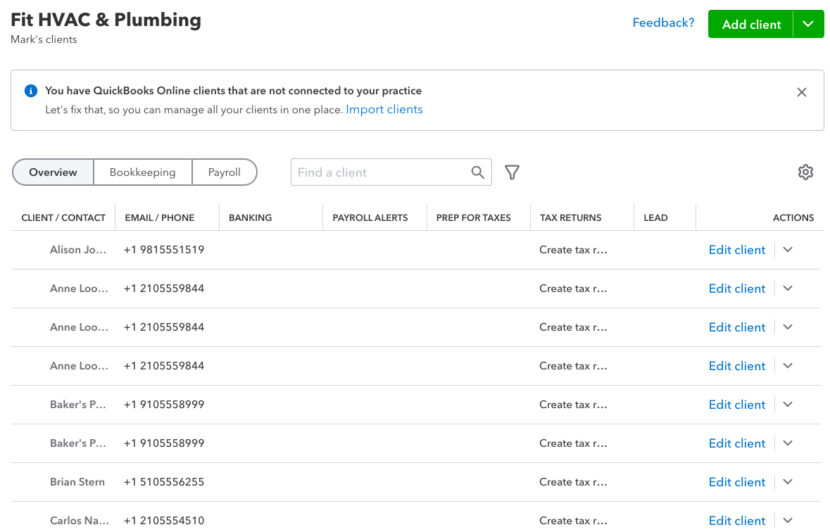This screenshot has width=830, height=532.
Task: Open the Feedback? link
Action: pyautogui.click(x=663, y=23)
